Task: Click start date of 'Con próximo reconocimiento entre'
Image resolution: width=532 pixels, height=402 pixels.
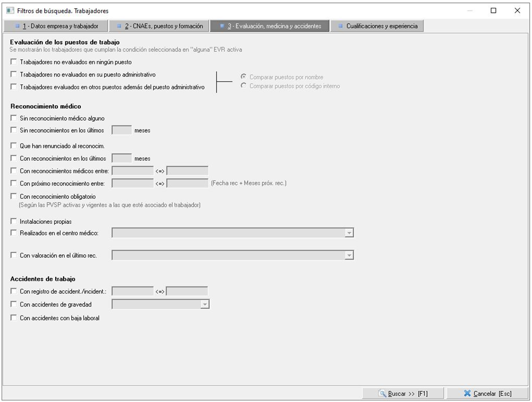Action: coord(133,183)
